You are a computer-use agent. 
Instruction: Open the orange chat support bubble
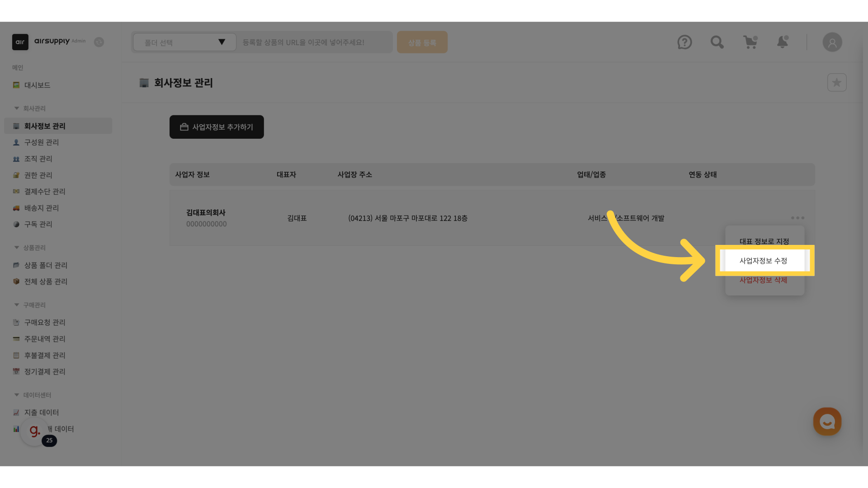(827, 422)
